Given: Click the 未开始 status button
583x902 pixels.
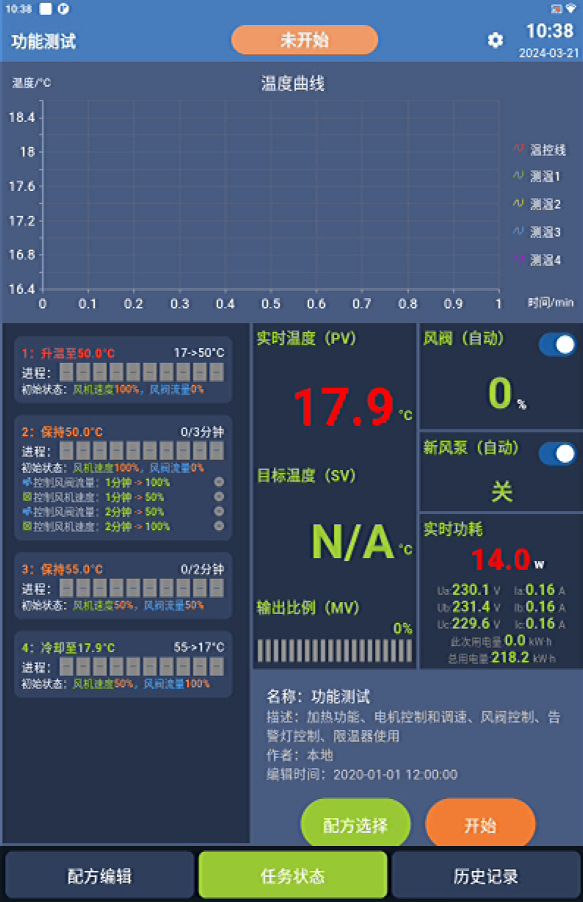Looking at the screenshot, I should tap(304, 40).
